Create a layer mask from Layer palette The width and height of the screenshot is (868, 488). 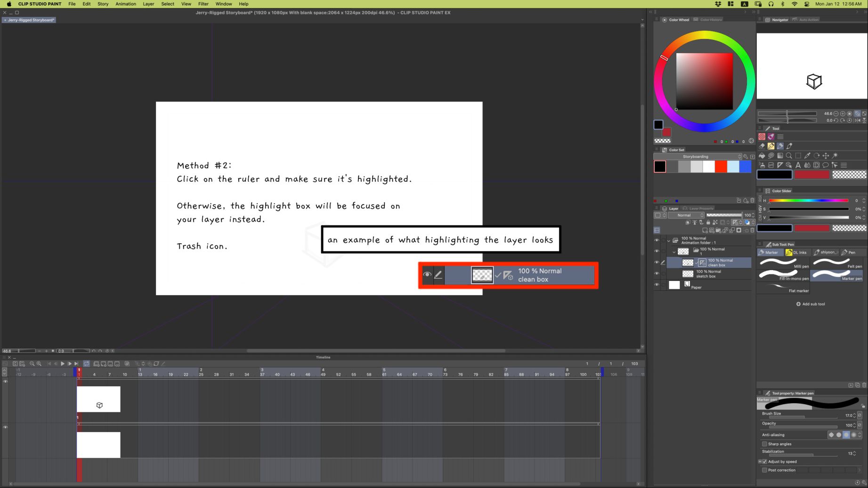(x=738, y=230)
